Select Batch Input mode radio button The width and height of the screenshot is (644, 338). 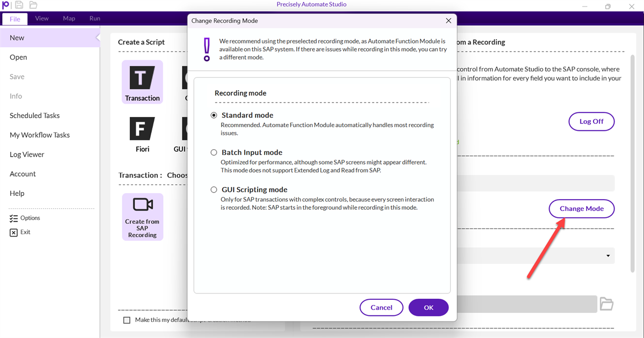pos(214,152)
